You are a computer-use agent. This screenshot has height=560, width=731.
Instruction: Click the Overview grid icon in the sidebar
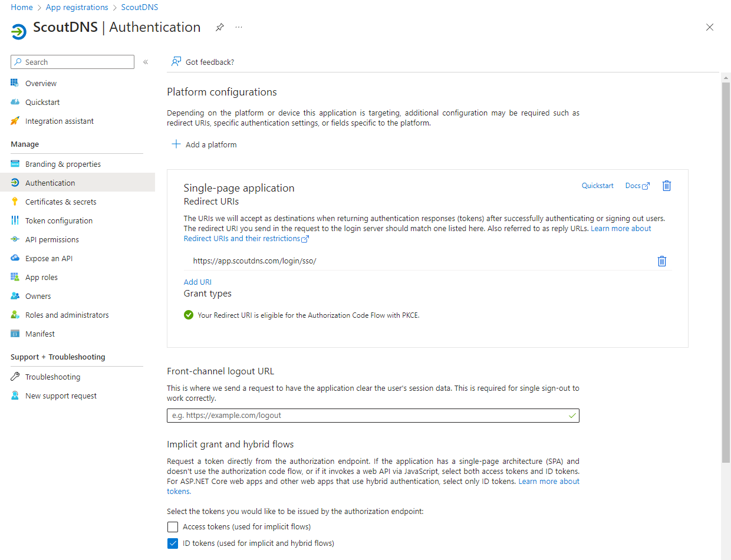click(x=15, y=83)
